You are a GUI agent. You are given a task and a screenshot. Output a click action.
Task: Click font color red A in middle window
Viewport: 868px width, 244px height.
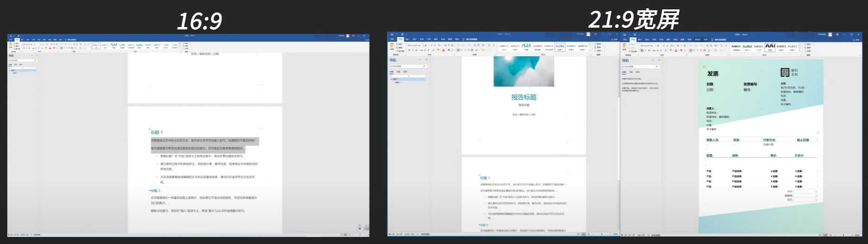[444, 50]
